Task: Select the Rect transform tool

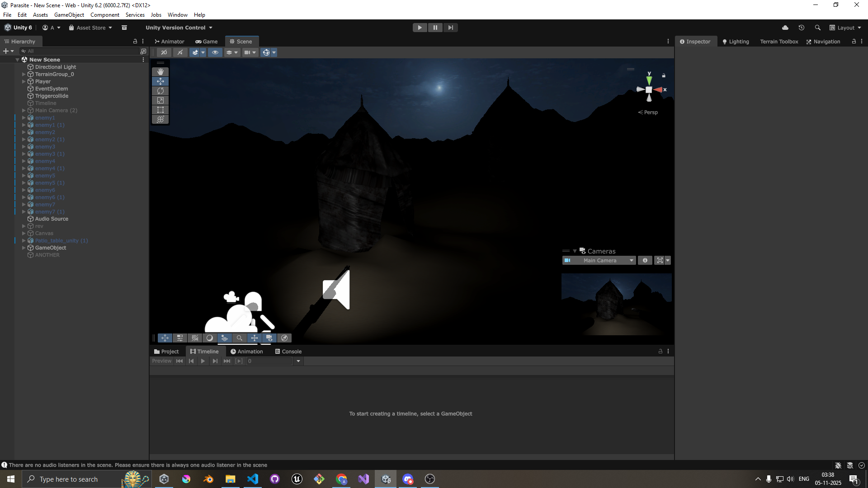Action: [x=160, y=110]
